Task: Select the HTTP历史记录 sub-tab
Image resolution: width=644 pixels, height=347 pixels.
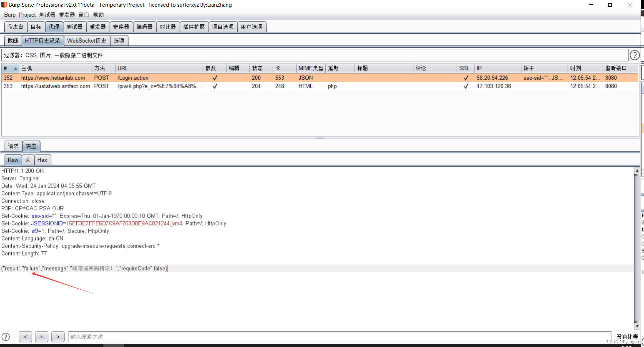Action: [x=42, y=40]
